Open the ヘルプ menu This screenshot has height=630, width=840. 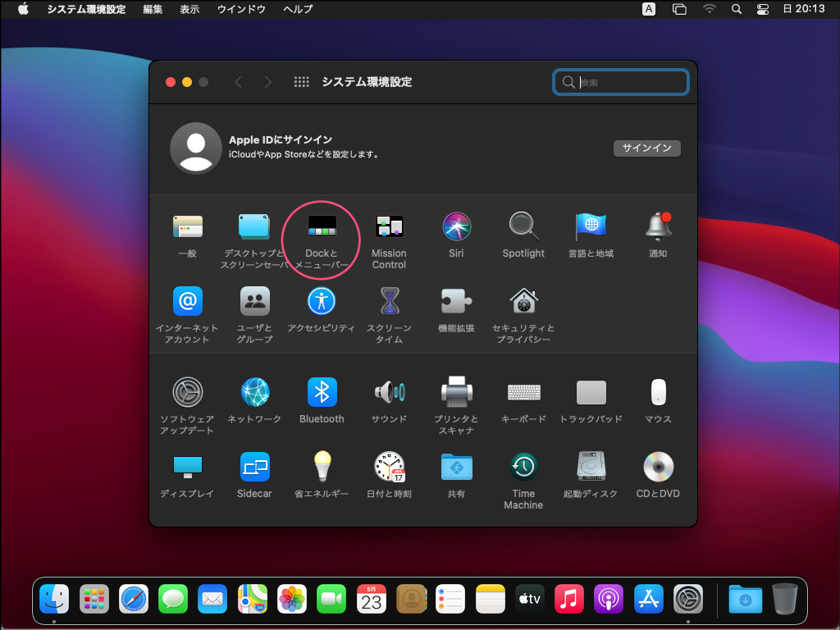pyautogui.click(x=298, y=9)
